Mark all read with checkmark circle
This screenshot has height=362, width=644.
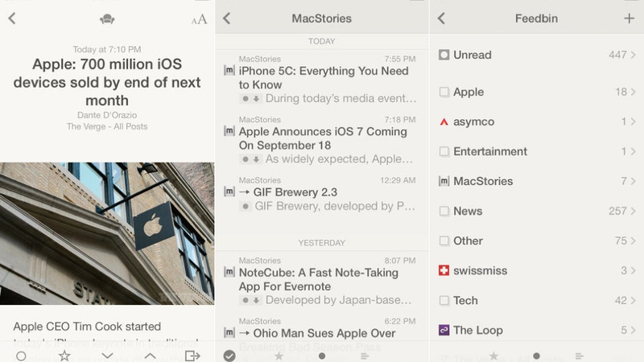click(229, 356)
